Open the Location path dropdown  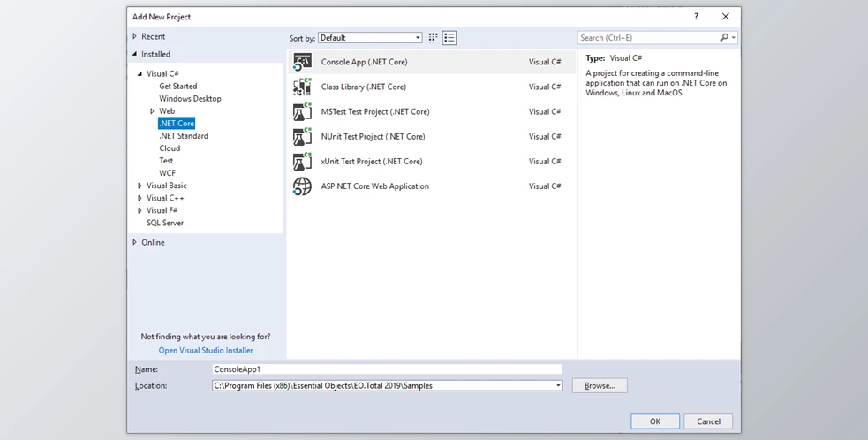[558, 386]
